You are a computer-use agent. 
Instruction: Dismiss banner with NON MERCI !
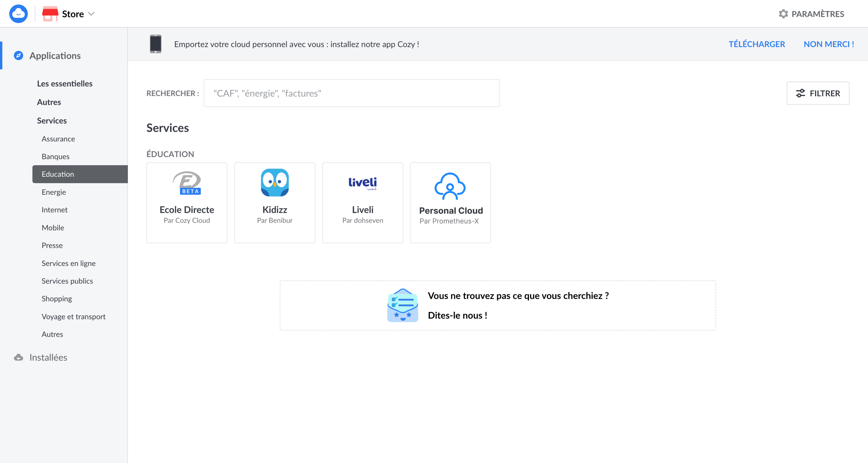(829, 44)
